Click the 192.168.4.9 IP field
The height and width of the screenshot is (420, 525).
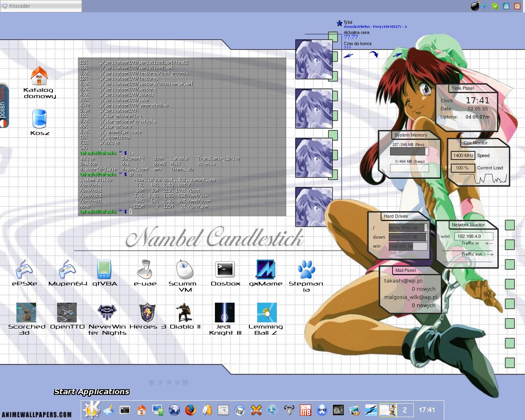(x=474, y=236)
